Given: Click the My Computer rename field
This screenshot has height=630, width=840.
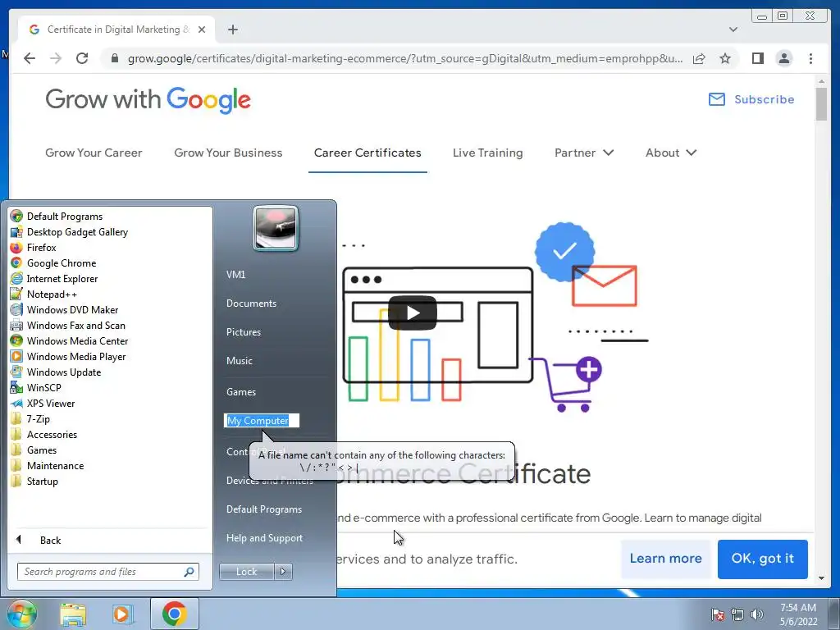Looking at the screenshot, I should [x=262, y=421].
